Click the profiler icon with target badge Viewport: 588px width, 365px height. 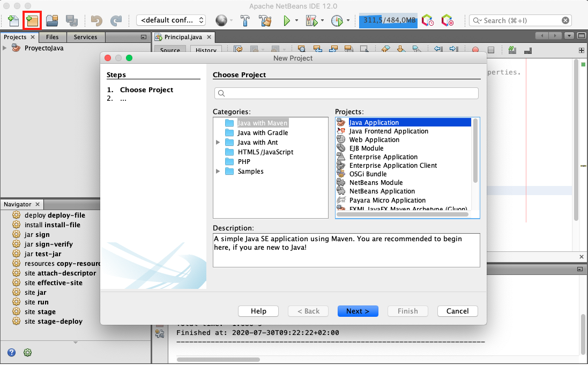coord(447,20)
